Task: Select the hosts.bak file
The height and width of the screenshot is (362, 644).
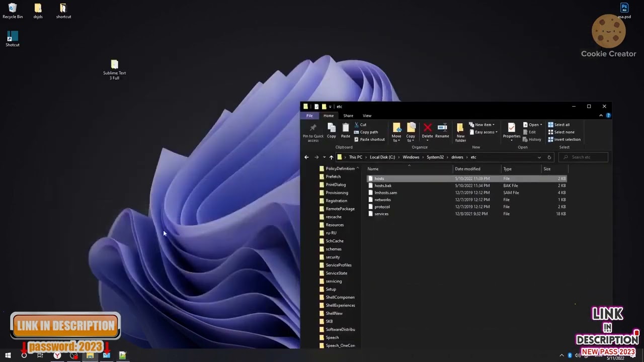Action: 467,186
